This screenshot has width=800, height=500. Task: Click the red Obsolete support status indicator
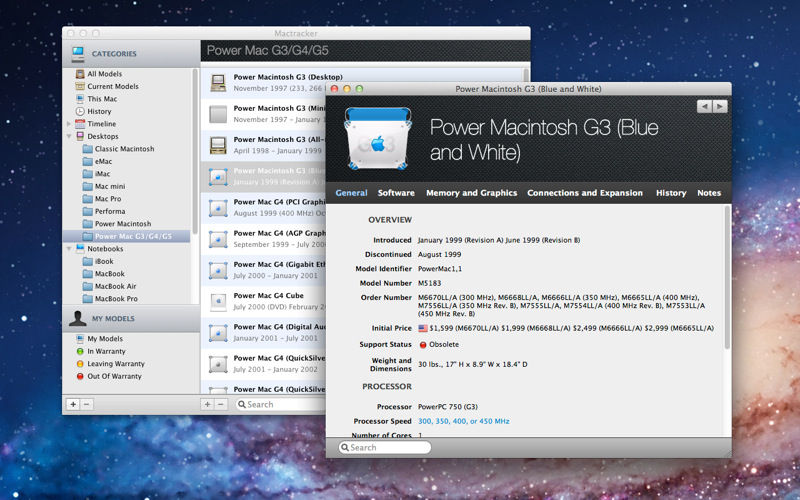pos(423,345)
